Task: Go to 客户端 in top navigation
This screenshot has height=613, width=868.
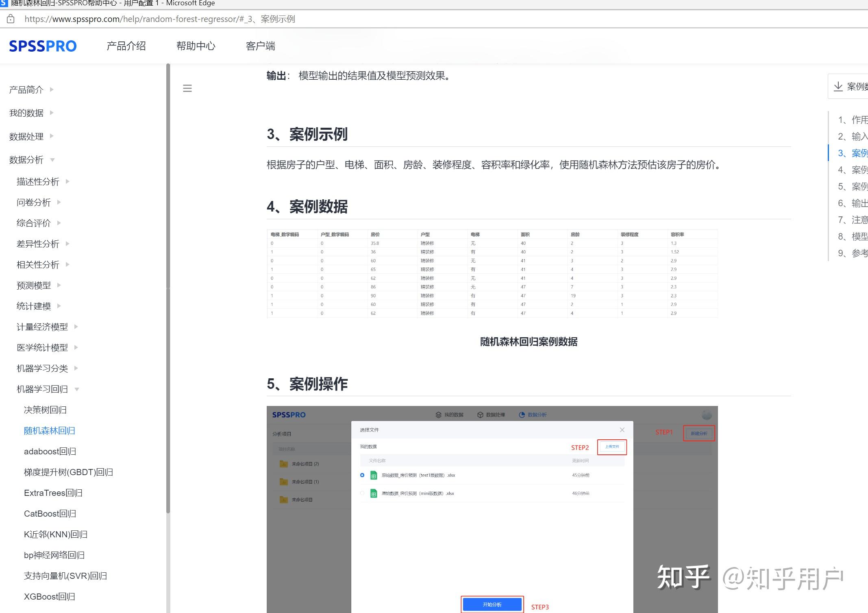Action: 260,46
